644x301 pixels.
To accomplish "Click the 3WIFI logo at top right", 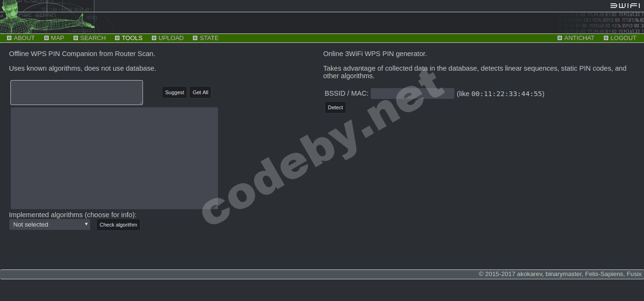I will pyautogui.click(x=625, y=6).
